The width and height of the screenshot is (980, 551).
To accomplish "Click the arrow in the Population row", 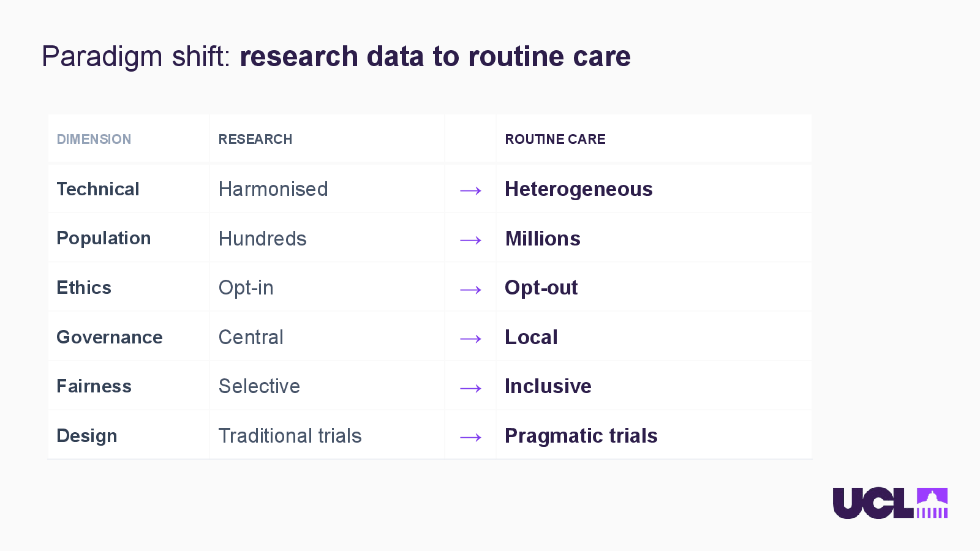I will [x=470, y=241].
